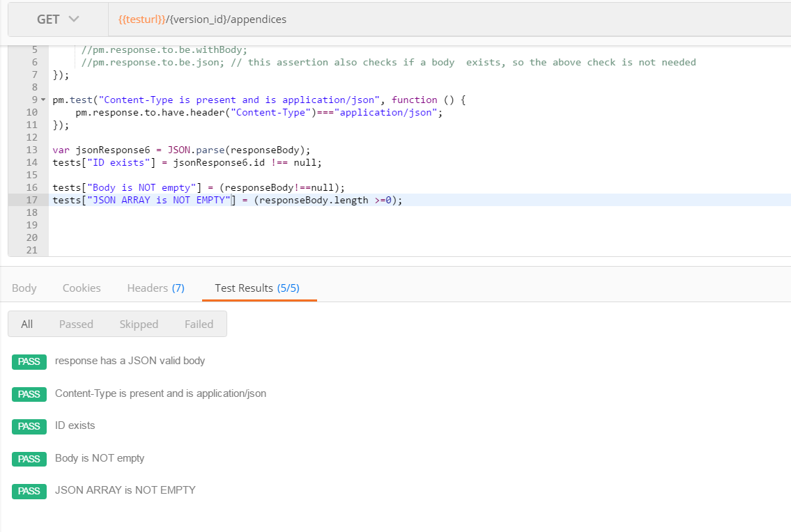Click PASS badge for Content-Type test
The width and height of the screenshot is (791, 532).
(29, 394)
